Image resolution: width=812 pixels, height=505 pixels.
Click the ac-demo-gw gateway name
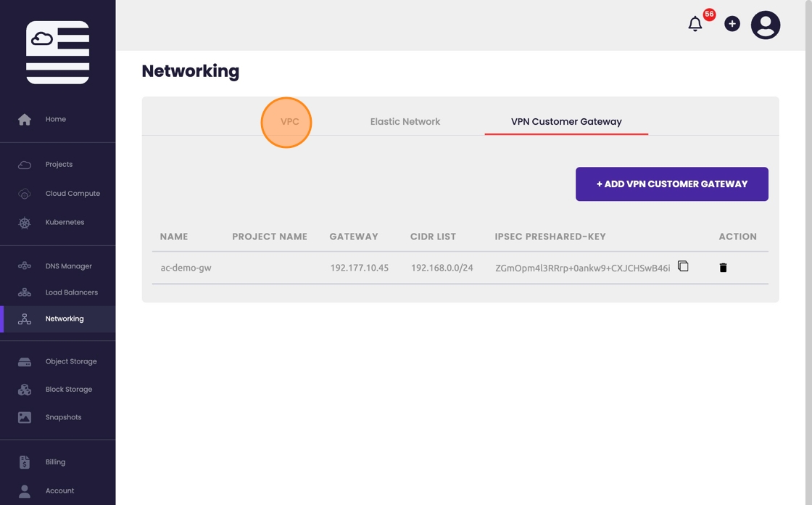click(x=186, y=268)
